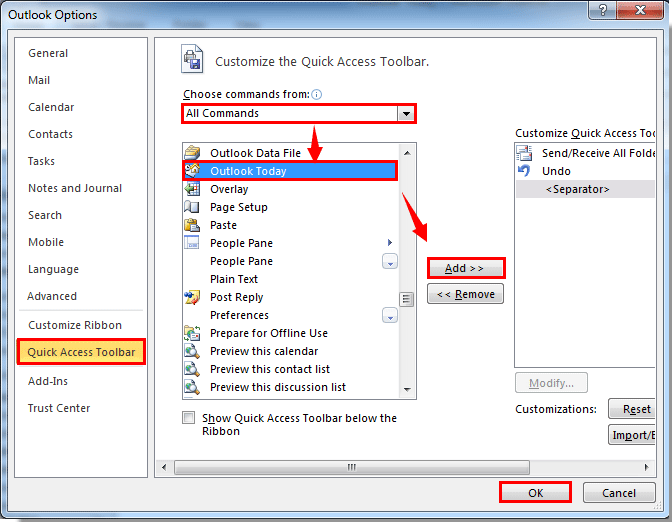Click the Modify... button
This screenshot has height=522, width=672.
click(x=551, y=383)
